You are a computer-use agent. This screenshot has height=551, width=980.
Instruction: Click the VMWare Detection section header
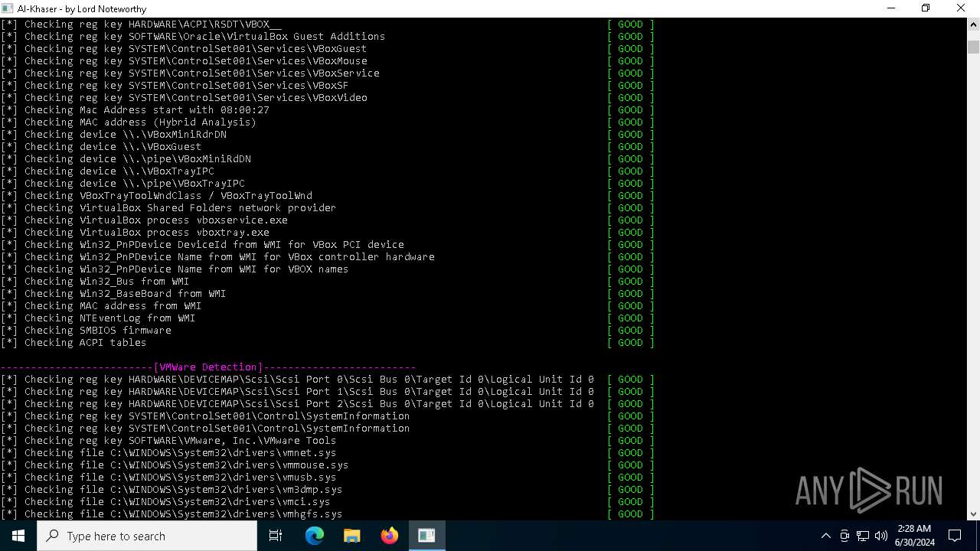tap(208, 367)
